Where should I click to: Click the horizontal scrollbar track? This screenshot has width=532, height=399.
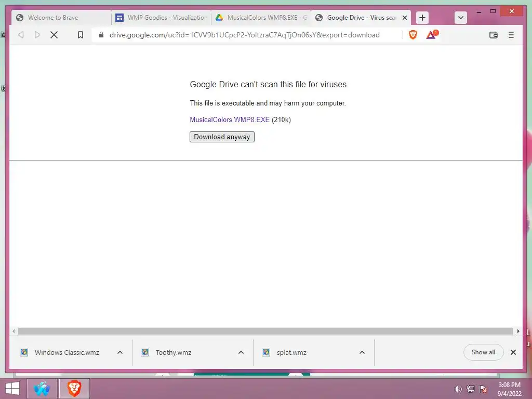[265, 331]
